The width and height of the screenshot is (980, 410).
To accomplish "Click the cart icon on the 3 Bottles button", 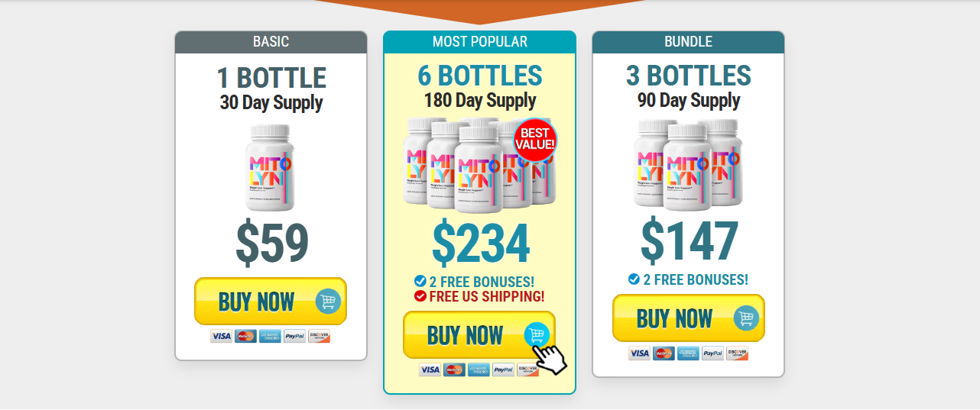I will click(746, 318).
